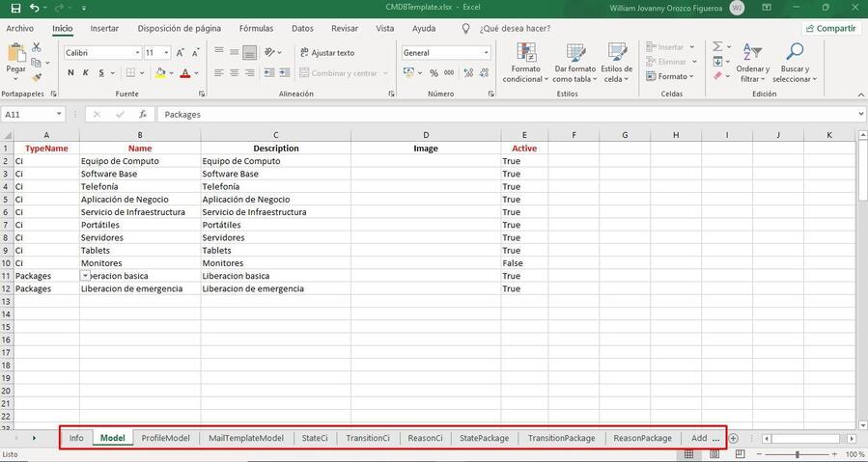Click the decrease indent icon
868x462 pixels.
[269, 72]
